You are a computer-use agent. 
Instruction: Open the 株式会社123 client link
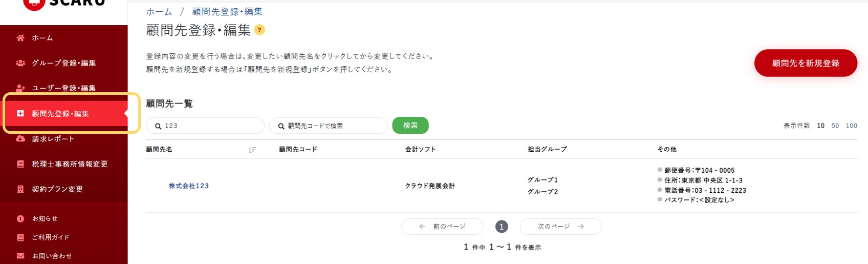coord(189,186)
